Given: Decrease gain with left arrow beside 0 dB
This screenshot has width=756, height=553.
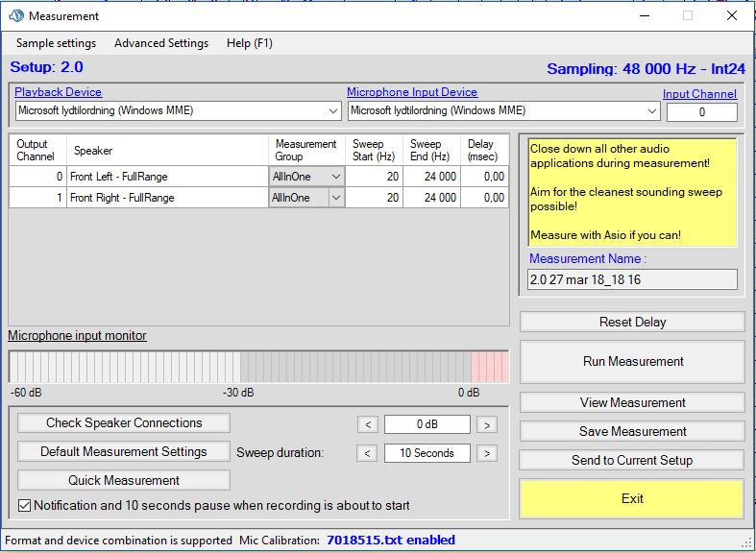Looking at the screenshot, I should (x=367, y=424).
